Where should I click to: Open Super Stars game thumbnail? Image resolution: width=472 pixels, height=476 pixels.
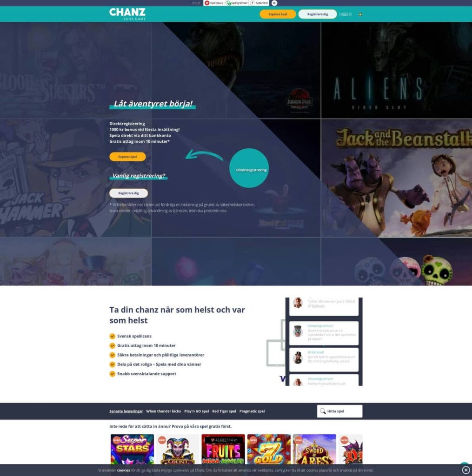click(132, 449)
